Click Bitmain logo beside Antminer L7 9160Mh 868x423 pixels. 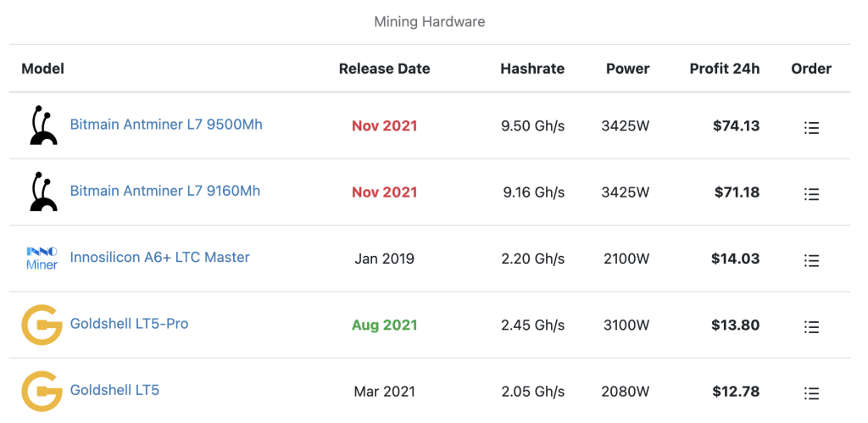point(42,192)
